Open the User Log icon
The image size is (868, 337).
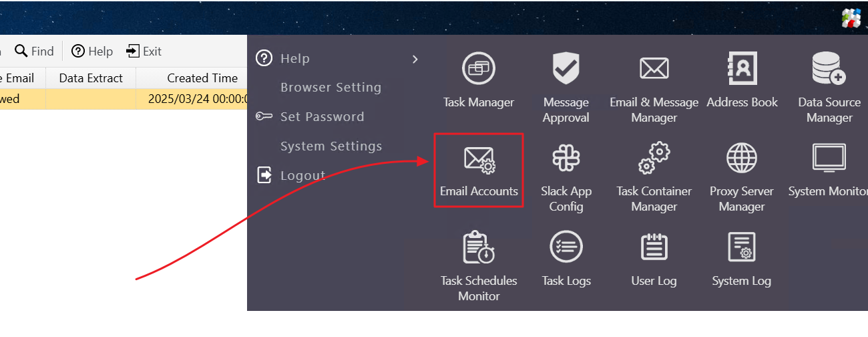[654, 247]
